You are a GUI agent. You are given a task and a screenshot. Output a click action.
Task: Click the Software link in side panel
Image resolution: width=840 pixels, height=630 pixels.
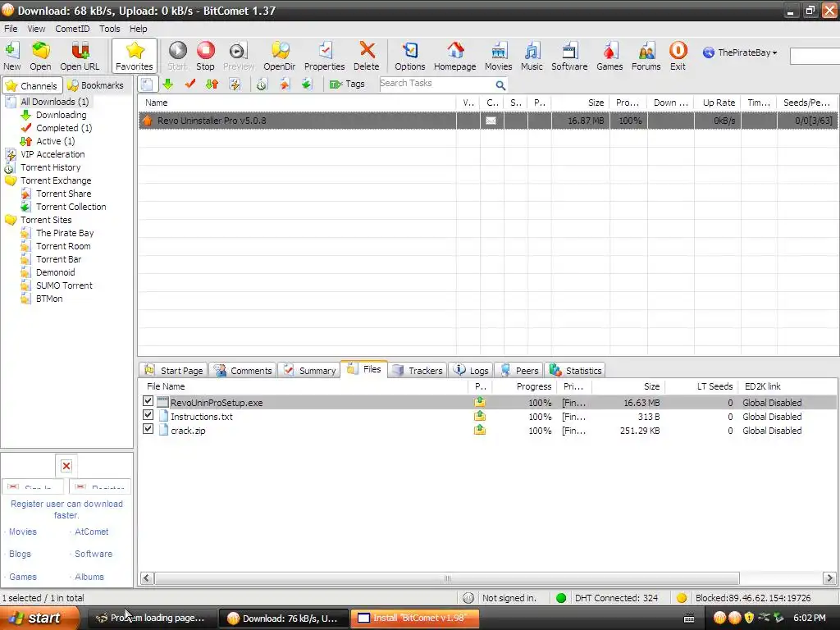(x=94, y=554)
